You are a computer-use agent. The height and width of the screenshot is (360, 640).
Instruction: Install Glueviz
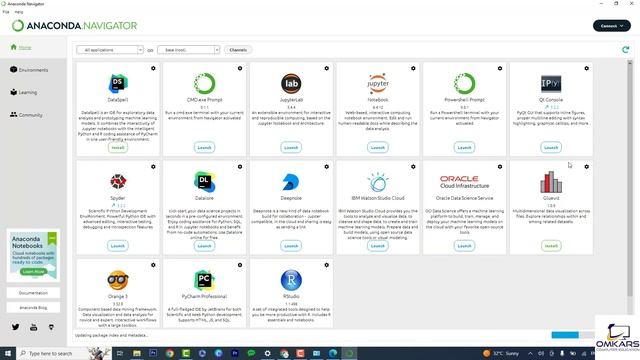pos(551,246)
